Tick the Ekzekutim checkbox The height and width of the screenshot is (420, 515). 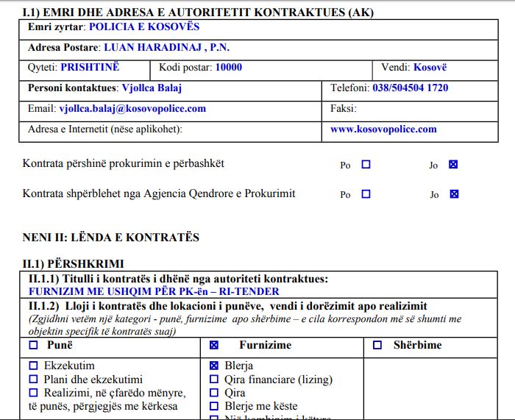(x=33, y=366)
